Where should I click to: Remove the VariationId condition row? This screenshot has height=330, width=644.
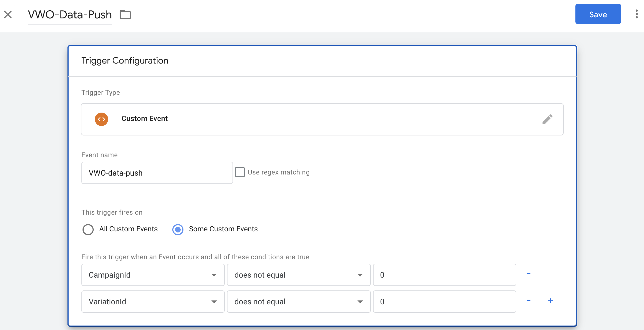528,300
